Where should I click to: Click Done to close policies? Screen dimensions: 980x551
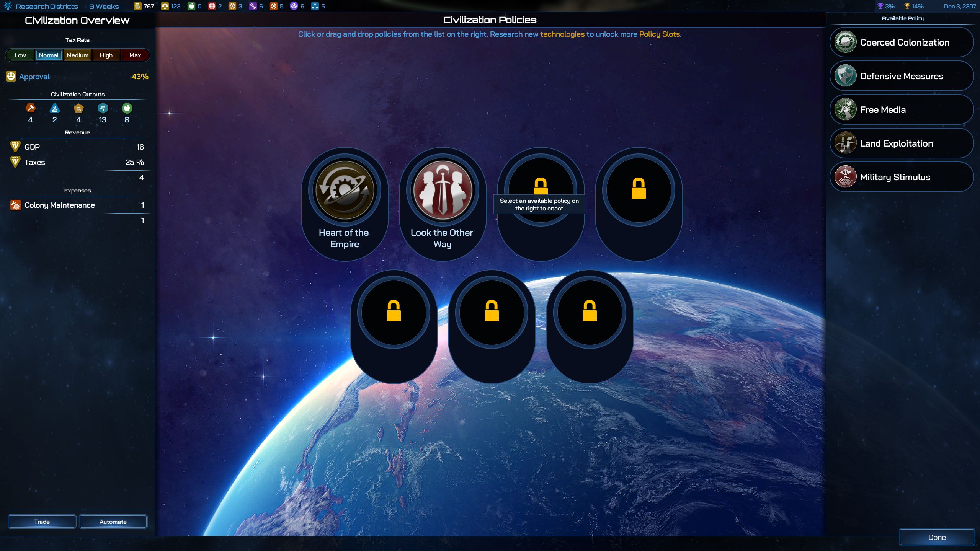pyautogui.click(x=937, y=537)
